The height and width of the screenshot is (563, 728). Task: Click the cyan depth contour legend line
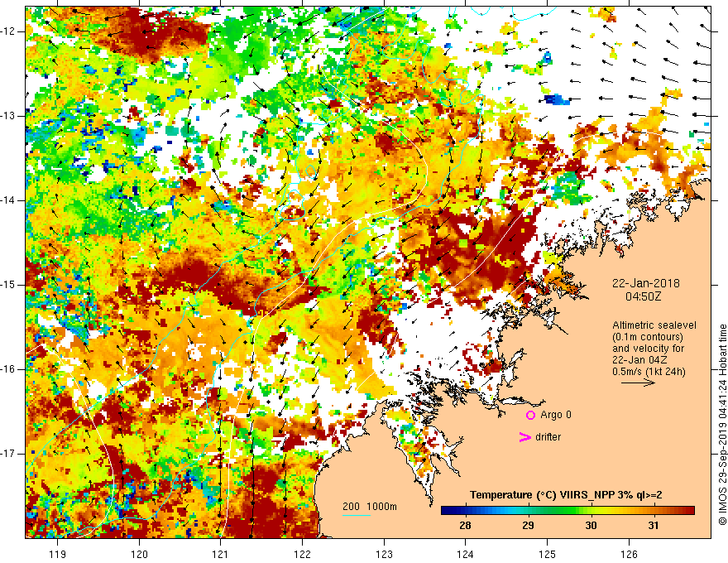(x=357, y=515)
